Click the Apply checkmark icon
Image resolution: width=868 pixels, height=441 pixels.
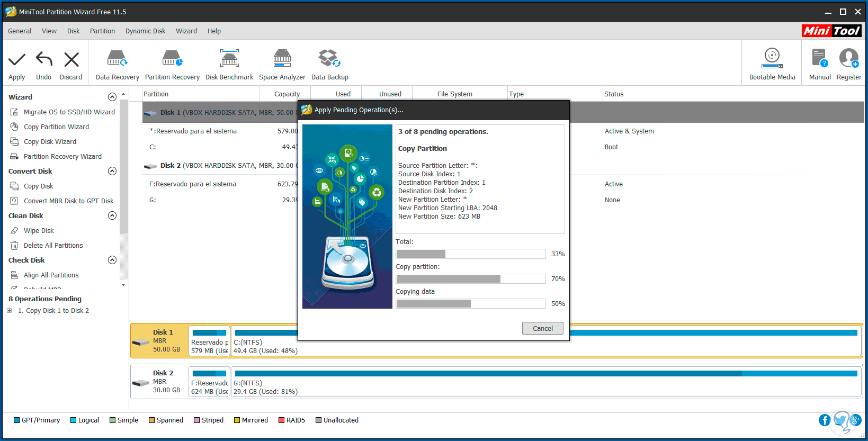coord(17,60)
